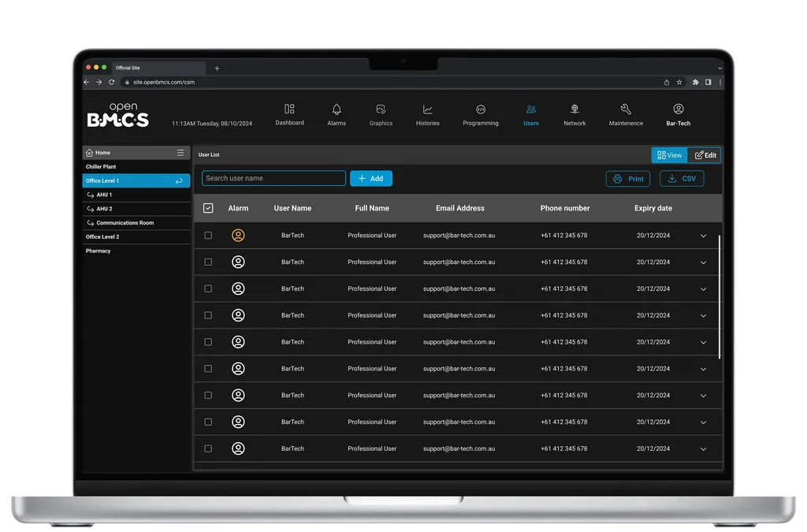Click the User List panel title
Screen dimensions: 807x532
click(x=208, y=154)
